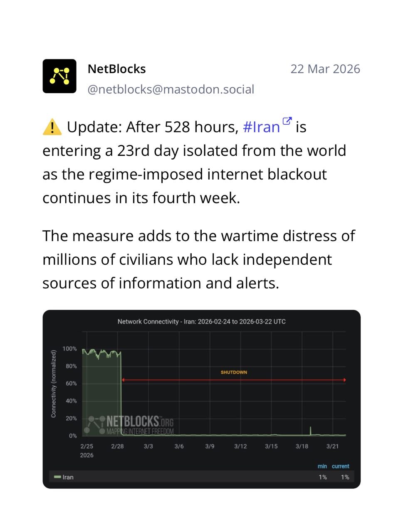Click the 3/21 date on the x-axis
Screen dimensions: 403x532
coord(332,446)
